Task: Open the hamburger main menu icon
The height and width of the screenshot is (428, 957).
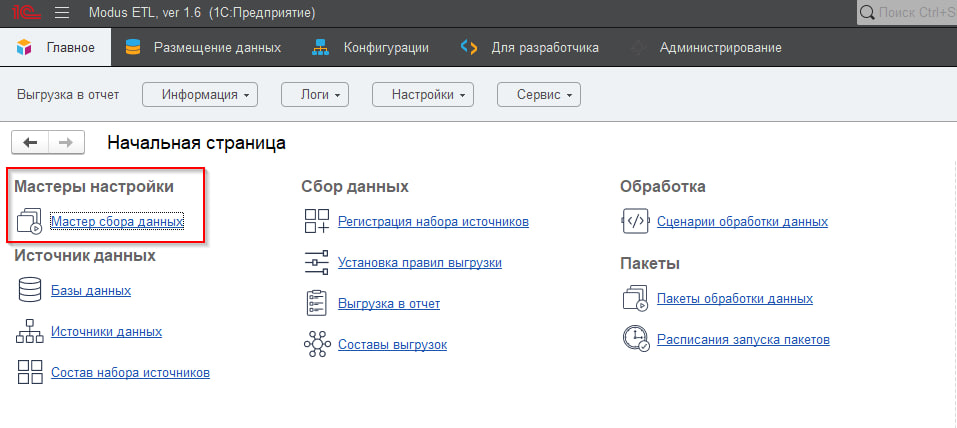Action: (x=61, y=13)
